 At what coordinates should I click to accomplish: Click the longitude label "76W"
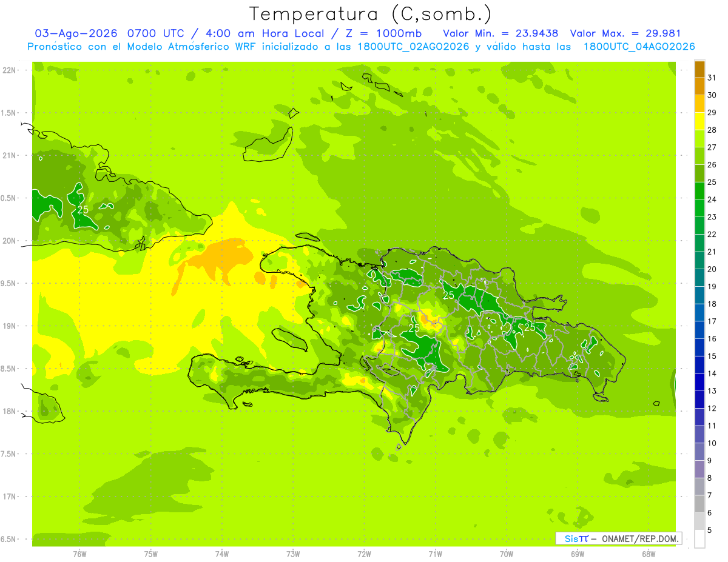tap(79, 554)
